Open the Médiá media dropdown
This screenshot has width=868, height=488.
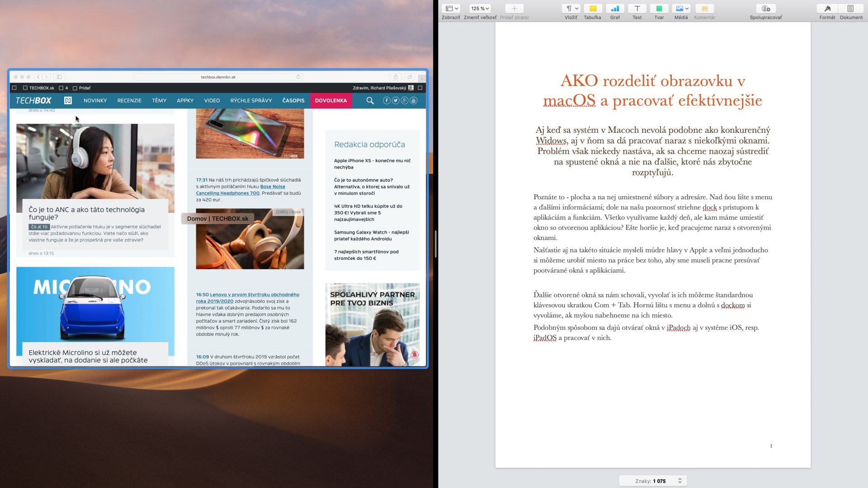(x=681, y=9)
